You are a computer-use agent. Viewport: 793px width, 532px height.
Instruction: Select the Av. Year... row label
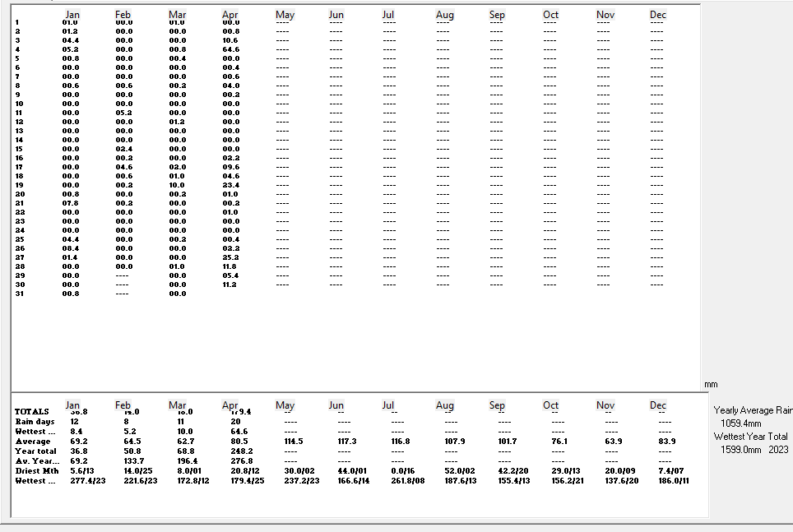coord(37,461)
